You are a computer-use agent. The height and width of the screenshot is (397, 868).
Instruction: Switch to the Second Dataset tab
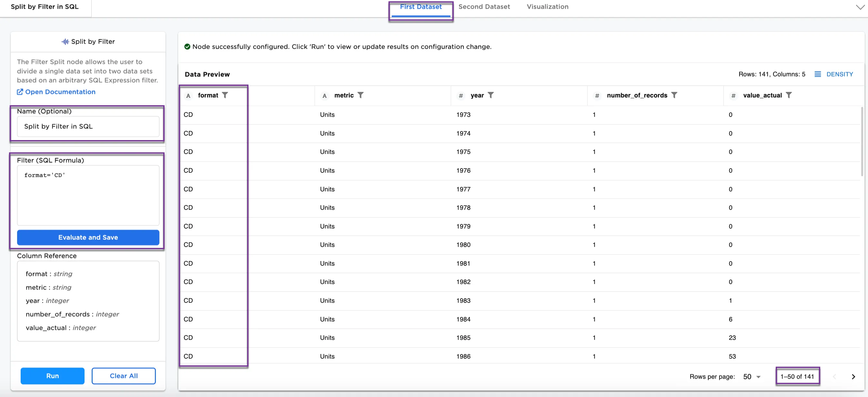(484, 6)
